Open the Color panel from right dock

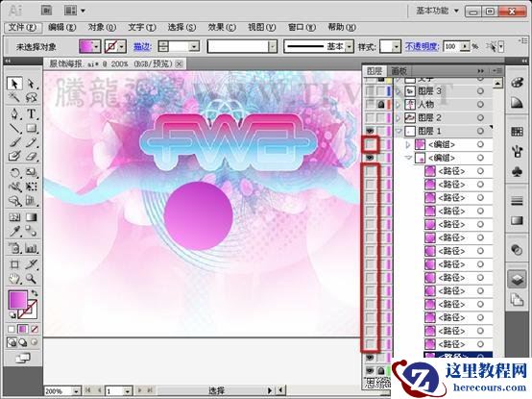pyautogui.click(x=517, y=83)
